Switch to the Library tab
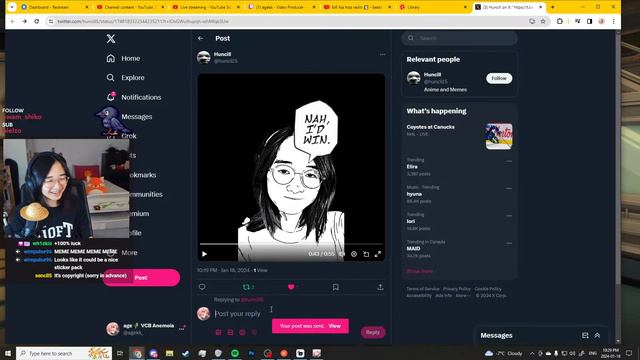 point(434,7)
